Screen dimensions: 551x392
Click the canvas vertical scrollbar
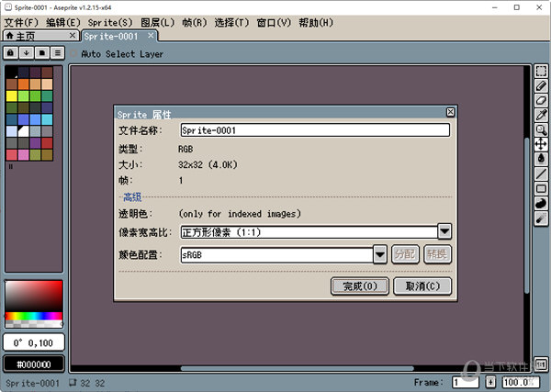click(x=526, y=216)
